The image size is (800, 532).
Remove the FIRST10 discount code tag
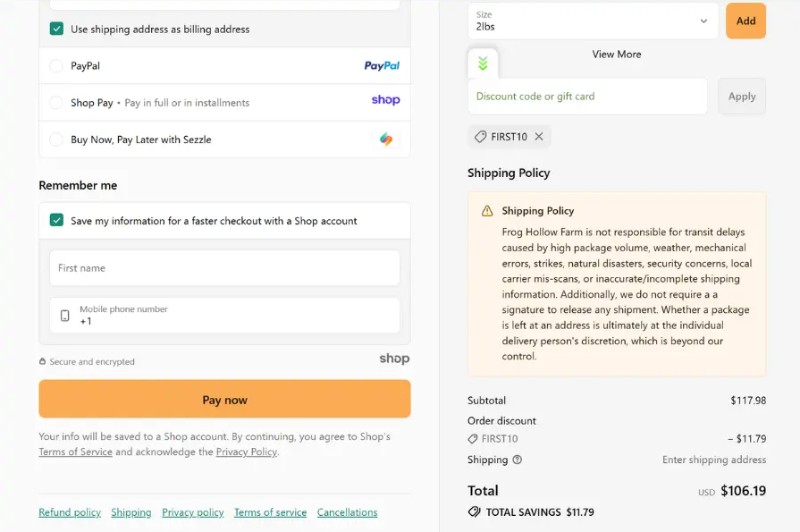tap(539, 136)
